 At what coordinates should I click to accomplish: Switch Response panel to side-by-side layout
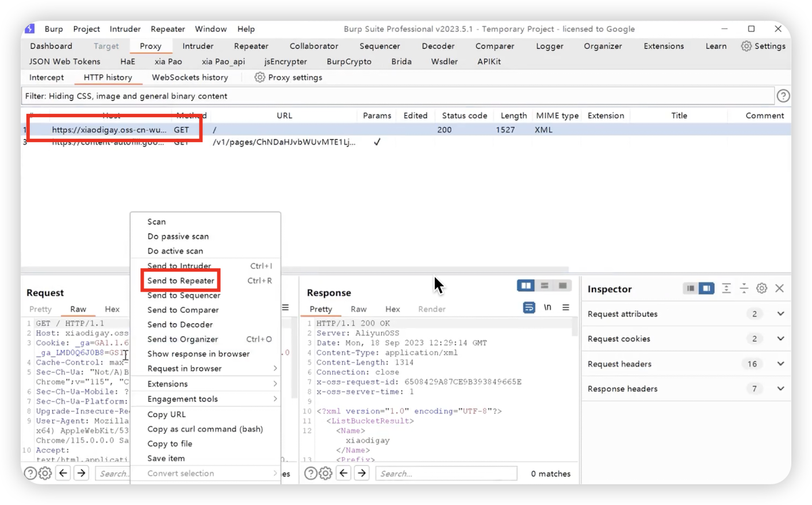coord(526,286)
